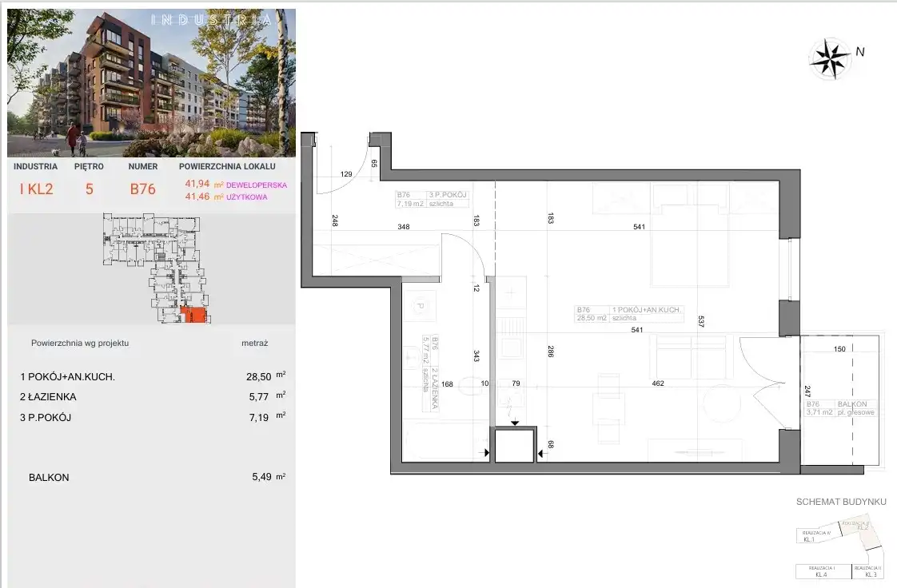The image size is (897, 588).
Task: Click the highlighted KL.2 building section
Action: pyautogui.click(x=862, y=526)
